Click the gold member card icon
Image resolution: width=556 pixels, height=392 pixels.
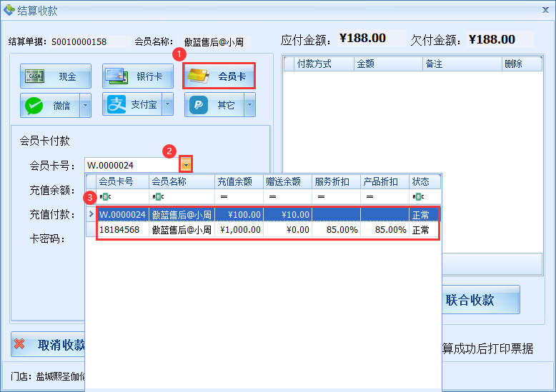click(198, 76)
